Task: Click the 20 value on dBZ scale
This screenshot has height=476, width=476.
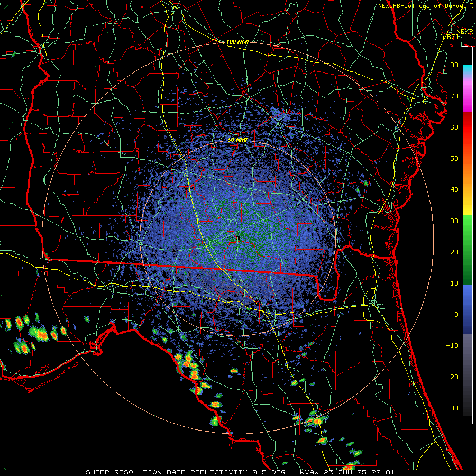Action: [454, 252]
